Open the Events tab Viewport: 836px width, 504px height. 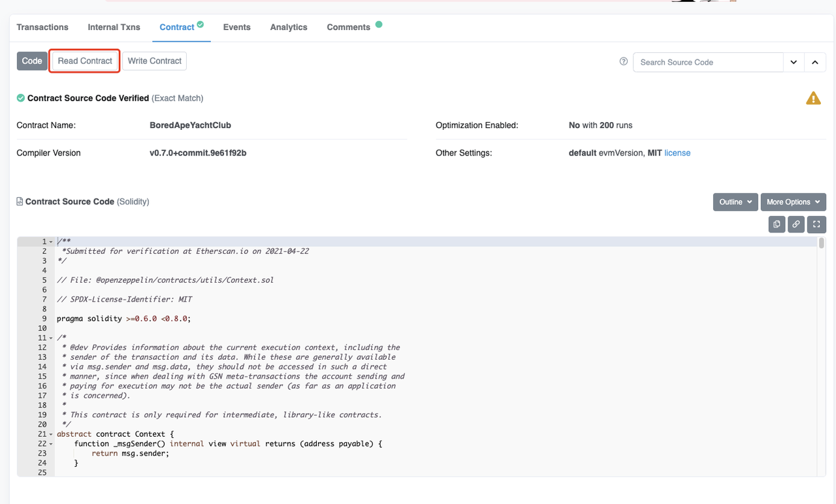(236, 27)
